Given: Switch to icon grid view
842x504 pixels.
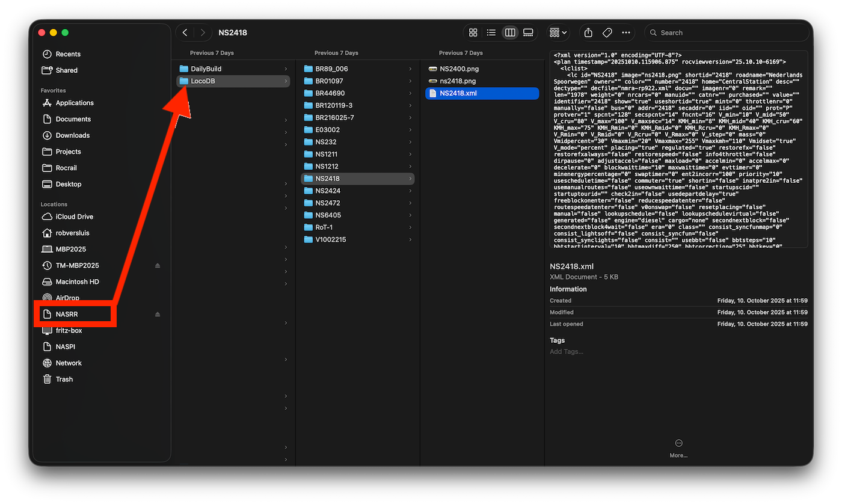Looking at the screenshot, I should coord(473,32).
